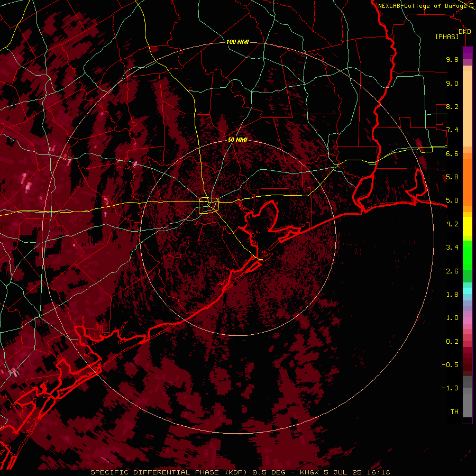The width and height of the screenshot is (476, 476).
Task: Click the 8.2 legend value
Action: pyautogui.click(x=452, y=106)
